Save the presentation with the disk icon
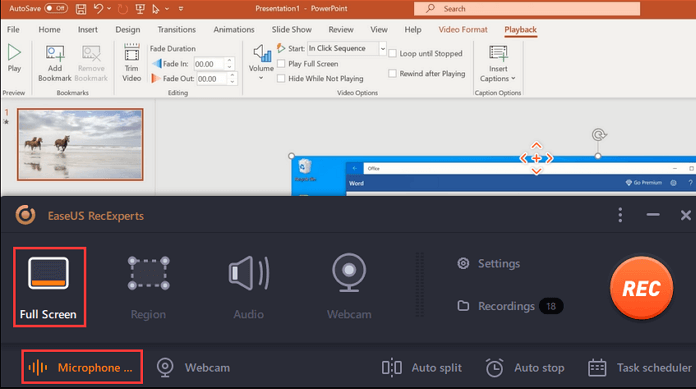Screen dimensions: 696x389 (81, 8)
